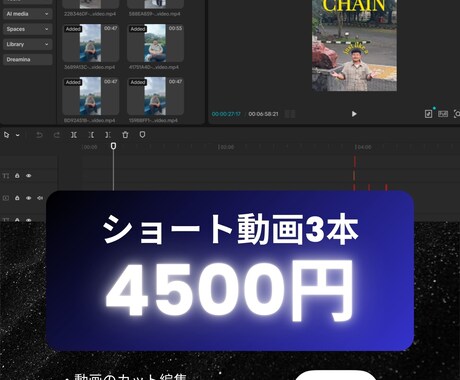This screenshot has height=380, width=460.
Task: Expand the Library section
Action: pyautogui.click(x=27, y=44)
